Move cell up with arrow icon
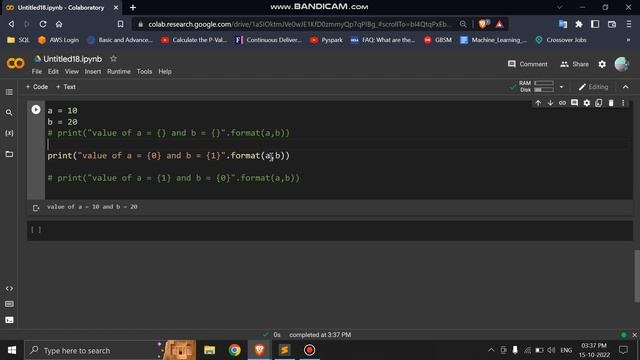The height and width of the screenshot is (360, 640). pyautogui.click(x=538, y=103)
